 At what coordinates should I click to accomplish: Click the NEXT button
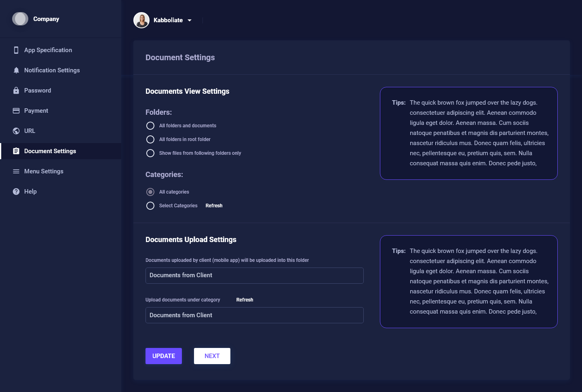pyautogui.click(x=212, y=356)
